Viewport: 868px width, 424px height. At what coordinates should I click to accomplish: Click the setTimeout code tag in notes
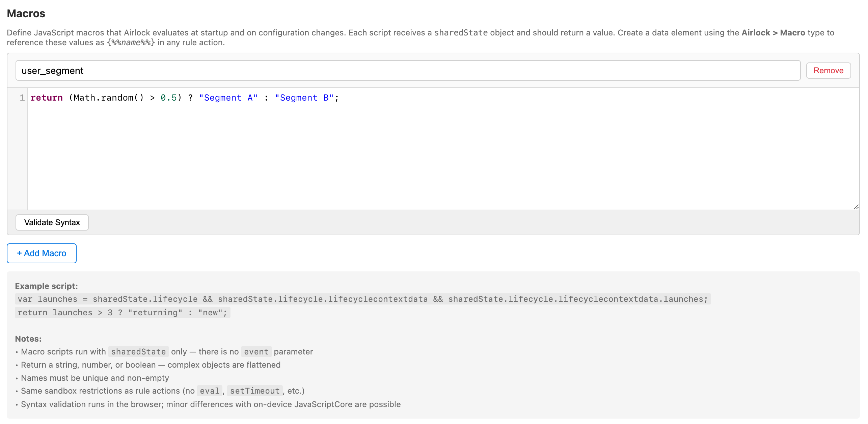click(x=255, y=391)
